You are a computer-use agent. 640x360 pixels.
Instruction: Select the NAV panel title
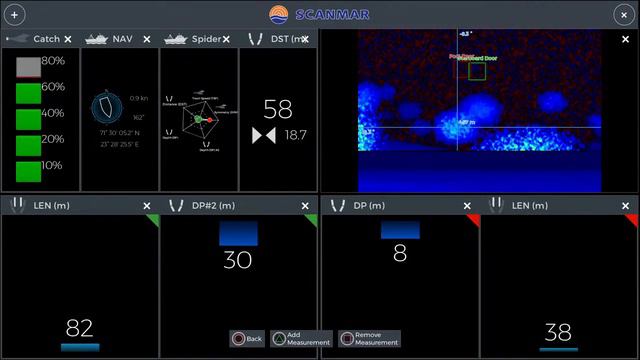(122, 39)
